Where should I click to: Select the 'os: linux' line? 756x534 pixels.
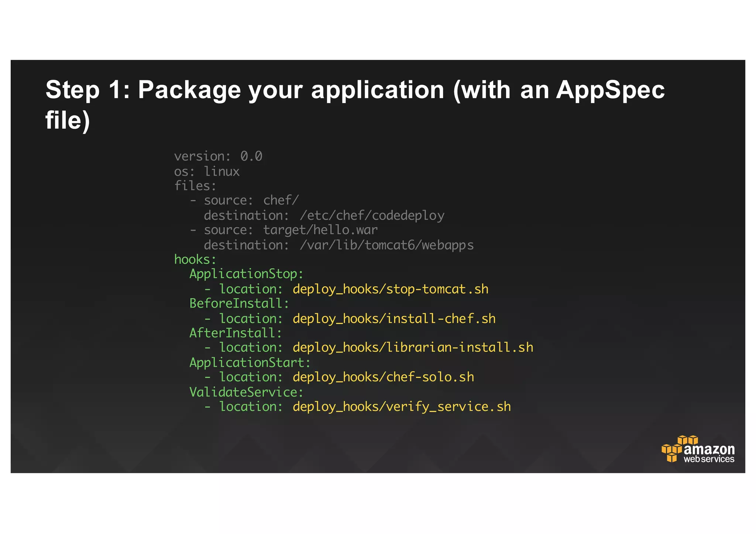click(x=207, y=172)
